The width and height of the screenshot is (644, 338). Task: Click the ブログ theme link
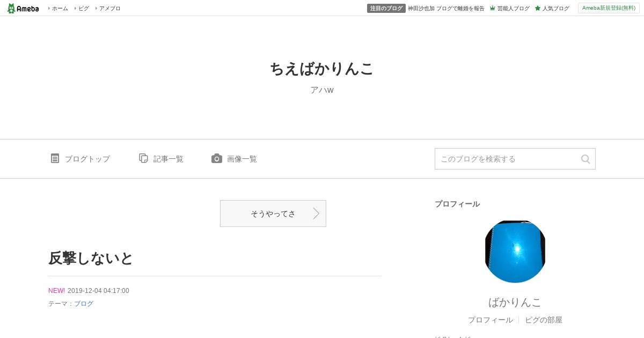tap(84, 304)
